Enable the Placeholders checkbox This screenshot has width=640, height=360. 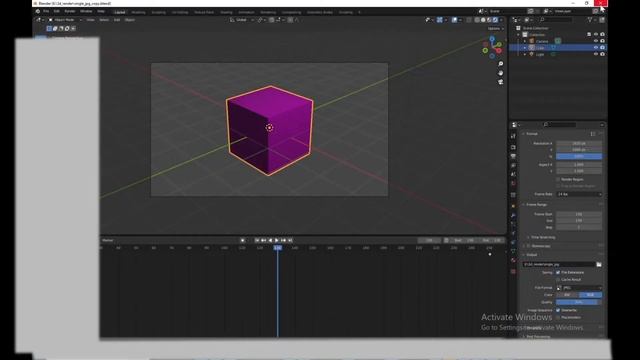tap(558, 318)
